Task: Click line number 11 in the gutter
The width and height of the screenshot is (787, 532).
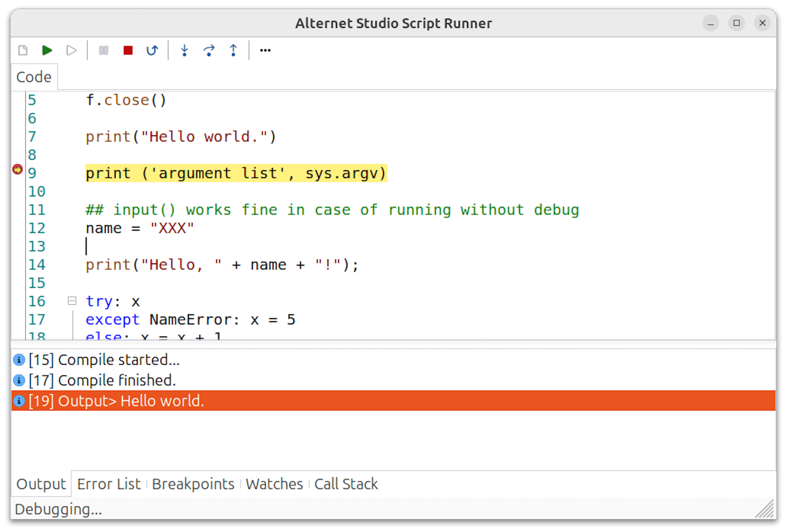Action: point(37,210)
